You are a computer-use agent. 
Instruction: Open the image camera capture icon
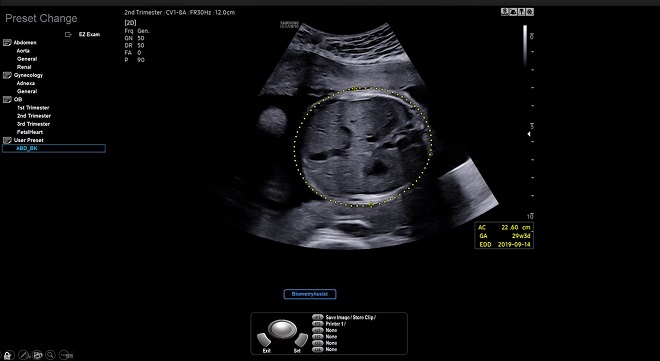click(37, 355)
